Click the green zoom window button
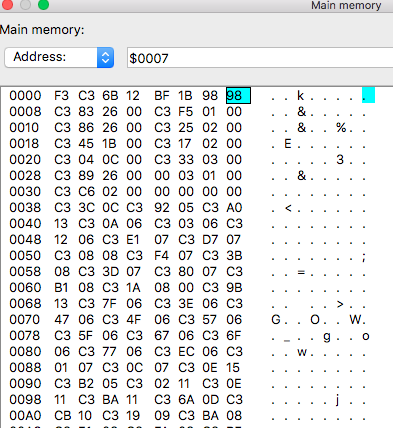393x428 pixels. tap(43, 5)
